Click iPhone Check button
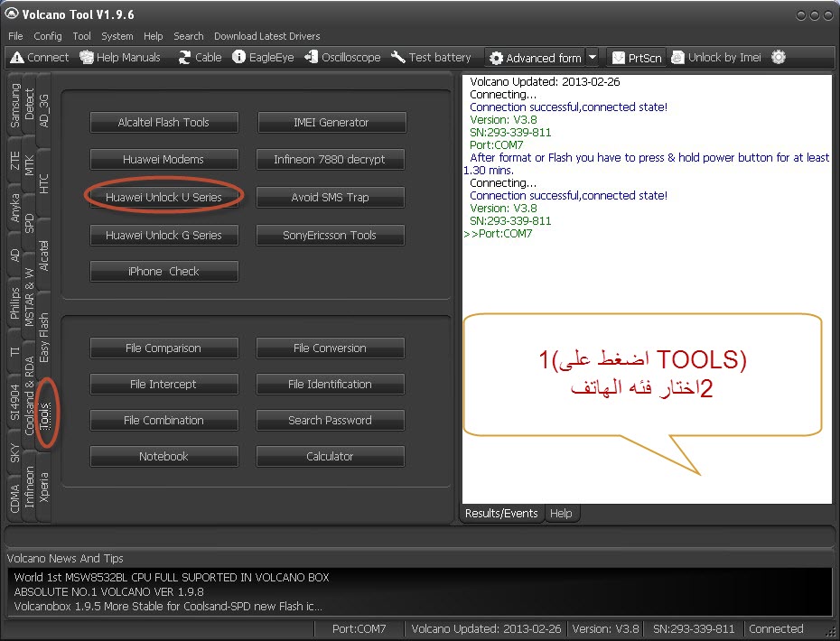 coord(163,271)
